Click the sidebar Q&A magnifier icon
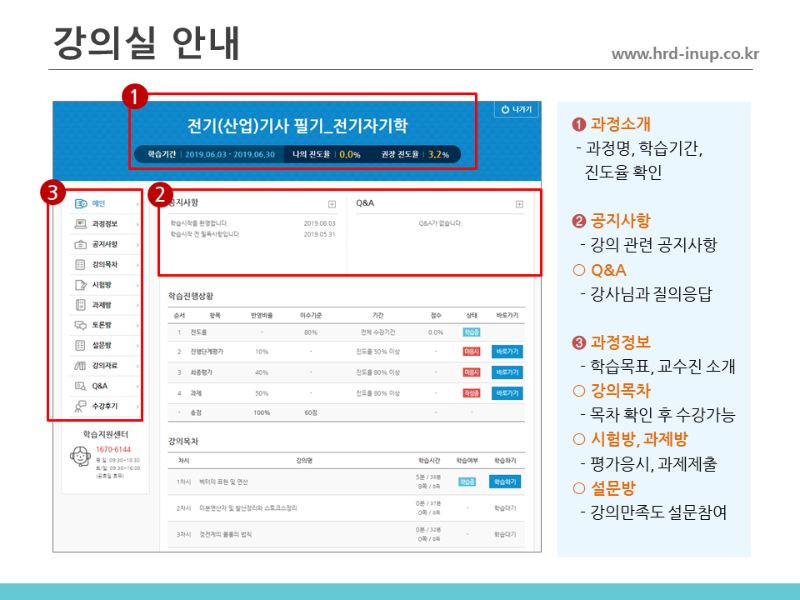Screen dimensions: 800x600 81,386
